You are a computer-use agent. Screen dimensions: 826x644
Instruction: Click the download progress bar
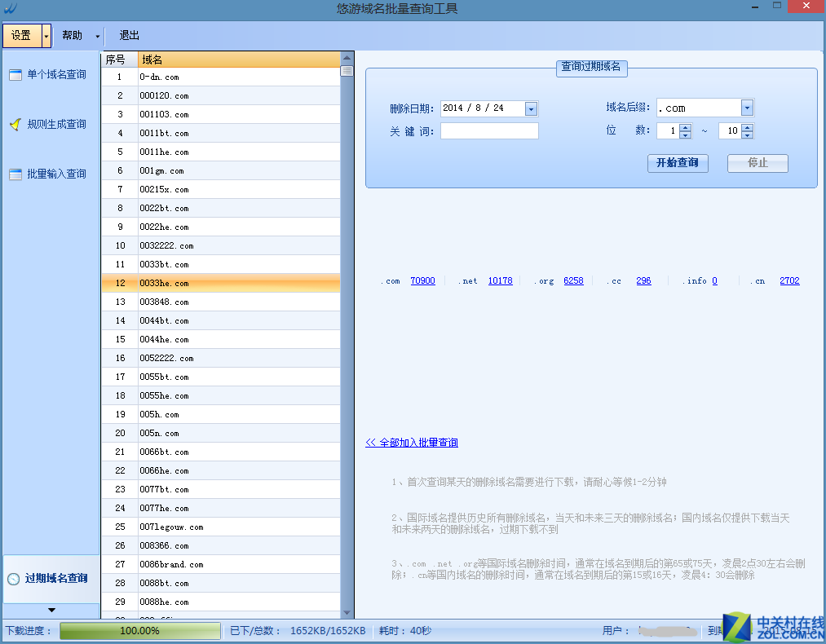pos(140,631)
